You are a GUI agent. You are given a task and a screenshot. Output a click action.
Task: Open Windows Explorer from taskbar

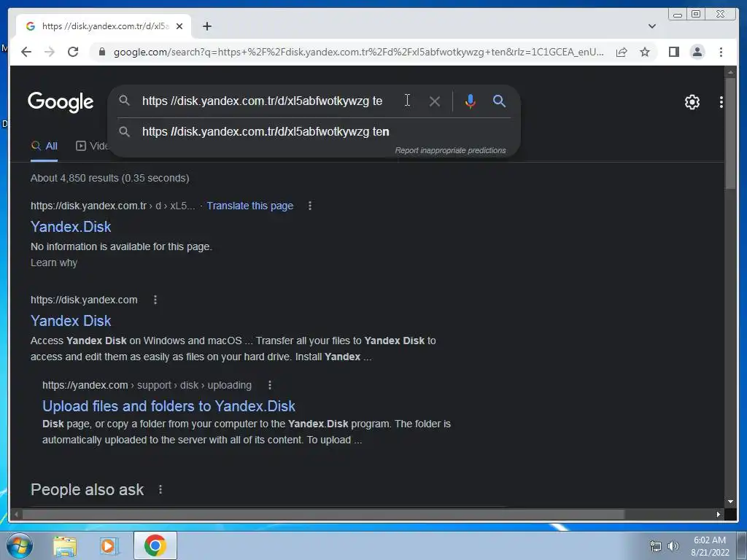click(x=65, y=545)
